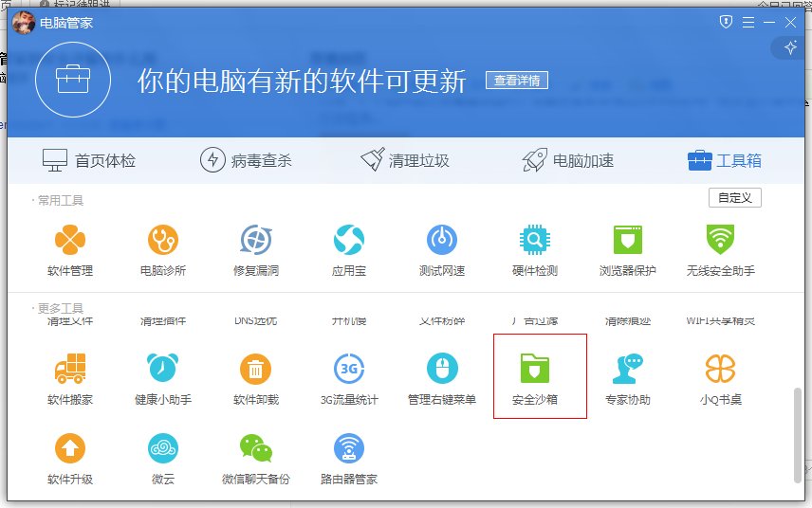Open the 3G流量统计 tool

(x=349, y=379)
